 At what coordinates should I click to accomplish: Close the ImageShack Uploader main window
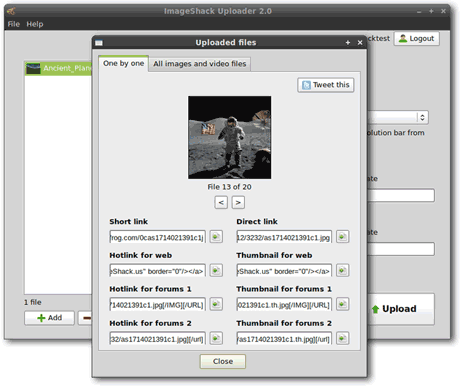coord(443,11)
